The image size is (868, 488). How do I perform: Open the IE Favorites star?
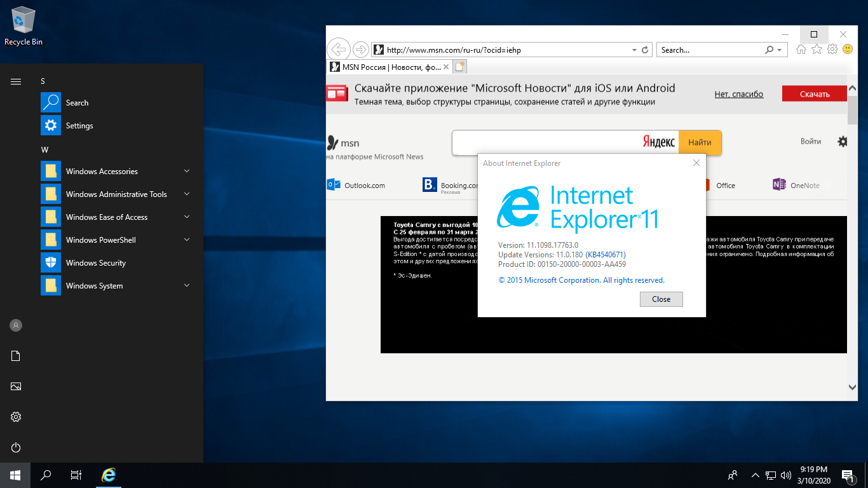pos(817,50)
